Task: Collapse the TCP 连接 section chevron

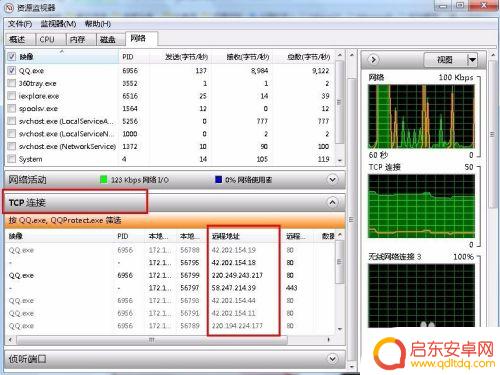Action: pos(332,202)
